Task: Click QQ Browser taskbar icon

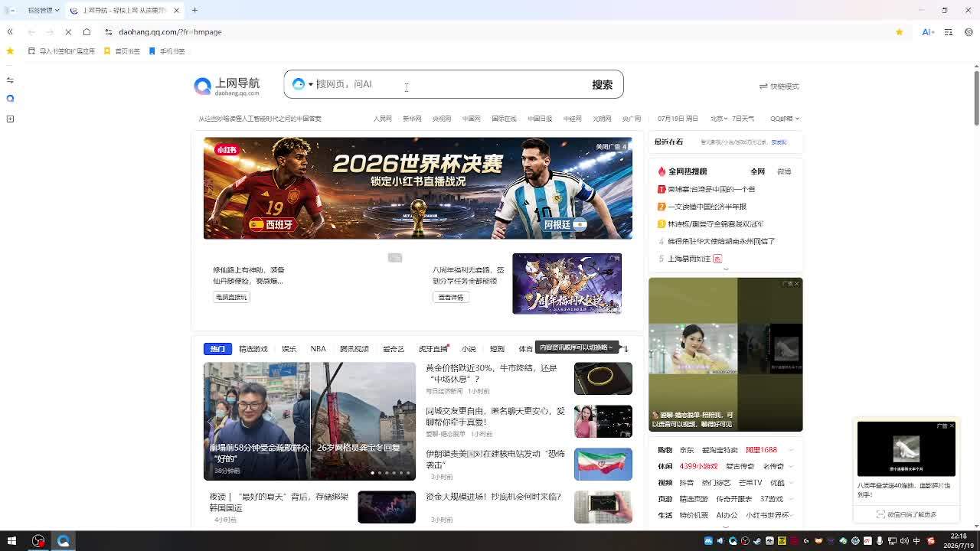Action: coord(64,541)
